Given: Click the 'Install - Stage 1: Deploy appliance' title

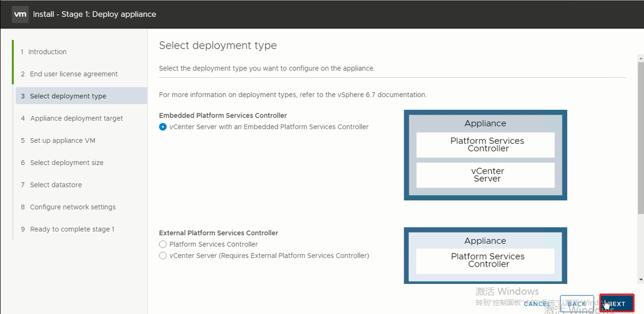Looking at the screenshot, I should tap(95, 14).
